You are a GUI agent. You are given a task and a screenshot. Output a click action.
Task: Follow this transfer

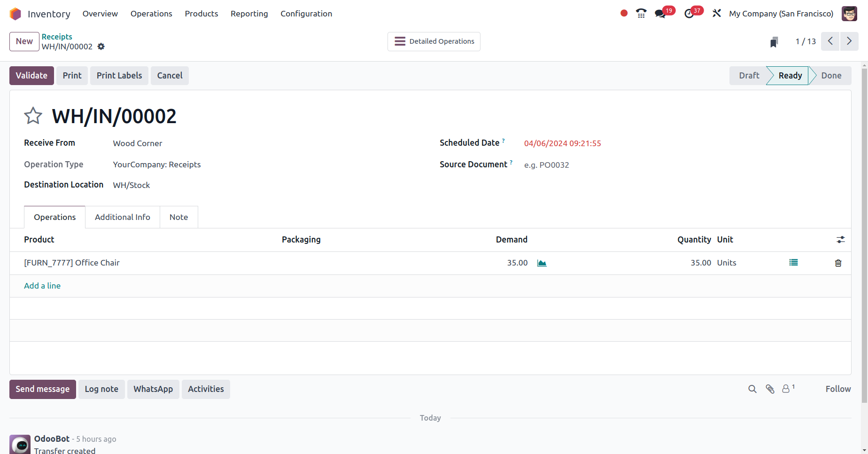pyautogui.click(x=838, y=389)
